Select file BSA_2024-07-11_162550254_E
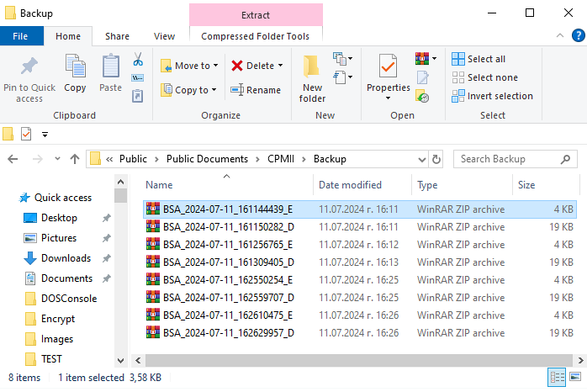This screenshot has height=392, width=587. [359, 280]
